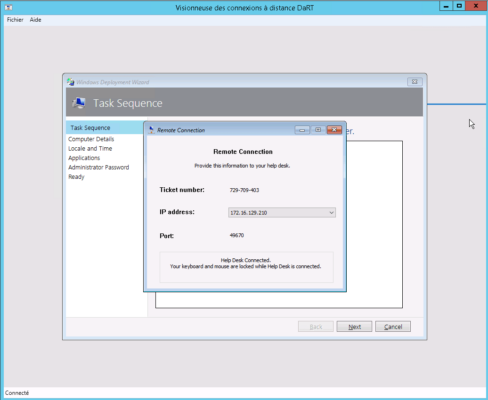Open the IP address dropdown
Viewport: 488px width, 400px height.
[282, 213]
